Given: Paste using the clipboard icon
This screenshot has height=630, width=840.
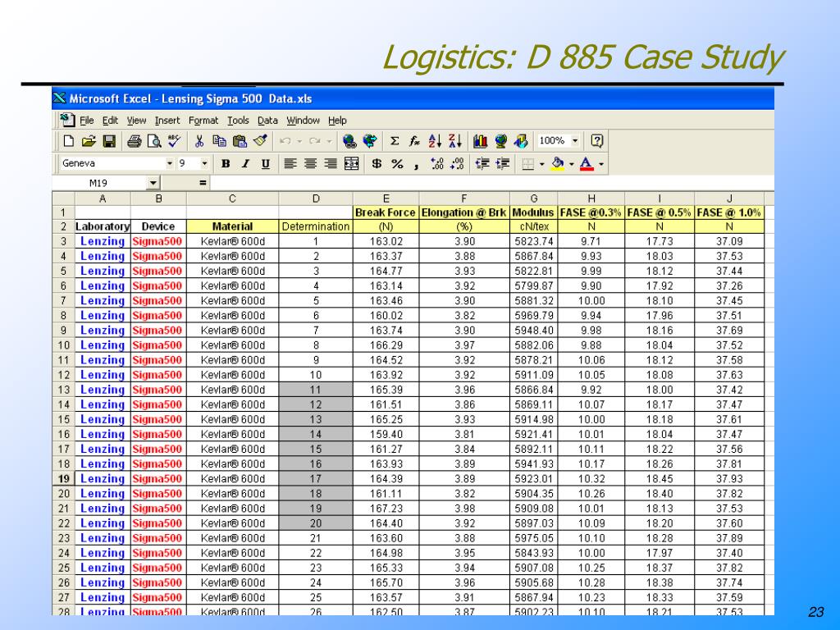Looking at the screenshot, I should pyautogui.click(x=240, y=141).
